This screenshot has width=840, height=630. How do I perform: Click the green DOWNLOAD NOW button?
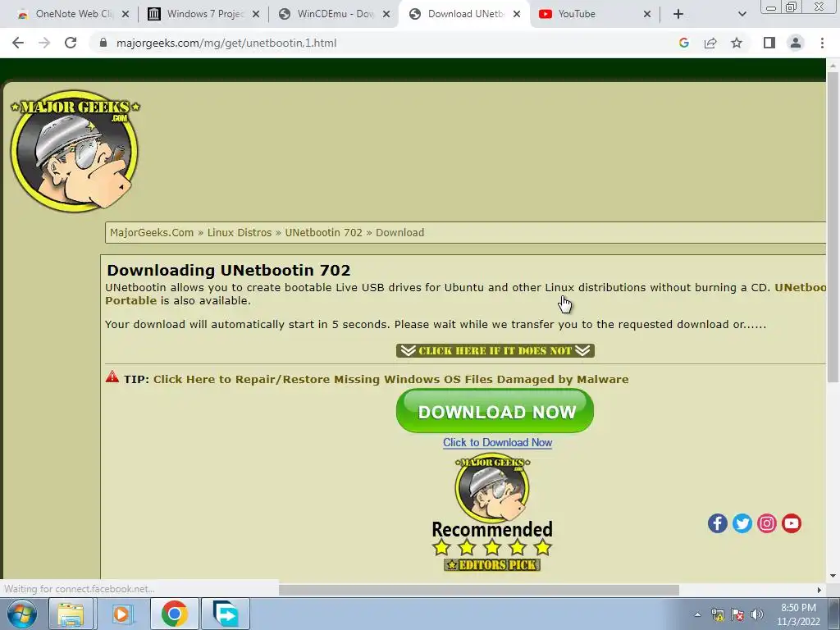coord(495,411)
